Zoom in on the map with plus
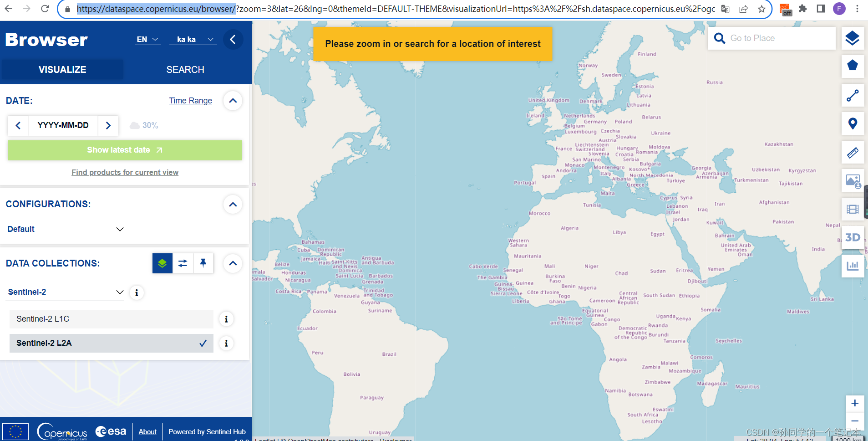 click(855, 403)
